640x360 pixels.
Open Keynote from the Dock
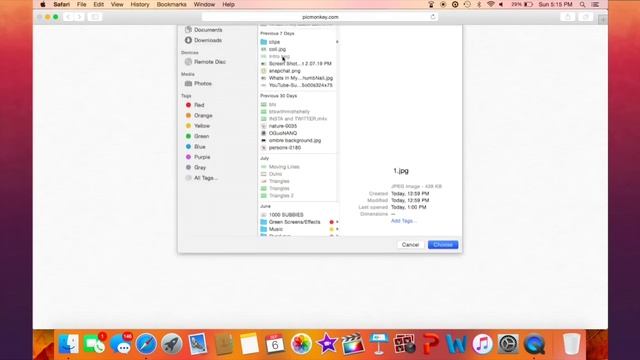(x=379, y=344)
